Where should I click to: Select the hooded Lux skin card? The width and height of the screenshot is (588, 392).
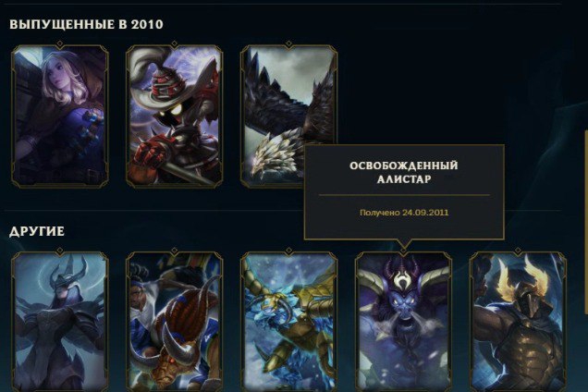pyautogui.click(x=60, y=116)
